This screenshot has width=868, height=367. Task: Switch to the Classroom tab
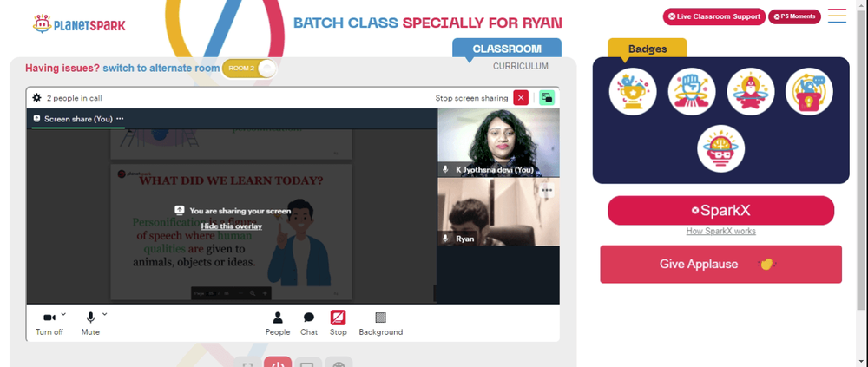tap(507, 49)
